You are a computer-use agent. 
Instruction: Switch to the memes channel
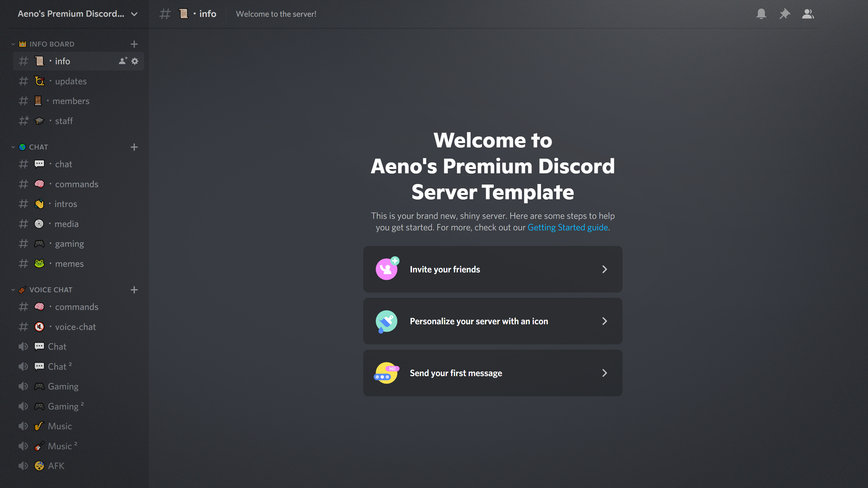click(69, 264)
